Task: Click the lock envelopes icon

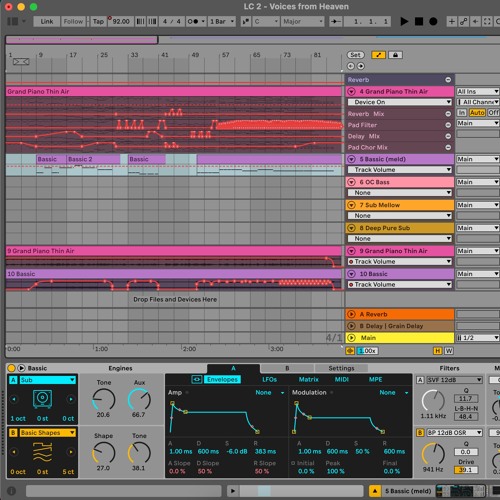Action: pyautogui.click(x=395, y=55)
